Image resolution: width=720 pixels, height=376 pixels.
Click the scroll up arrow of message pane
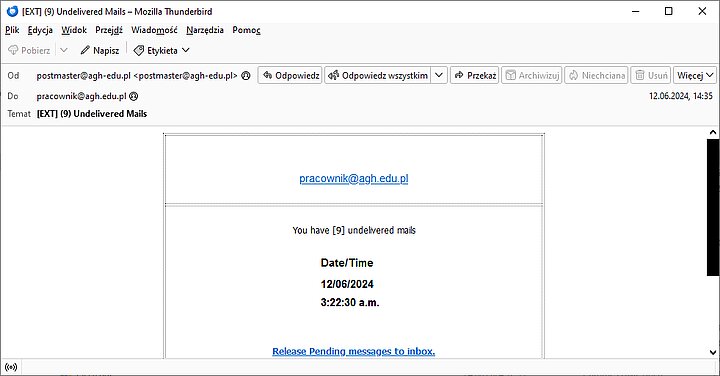click(x=713, y=133)
